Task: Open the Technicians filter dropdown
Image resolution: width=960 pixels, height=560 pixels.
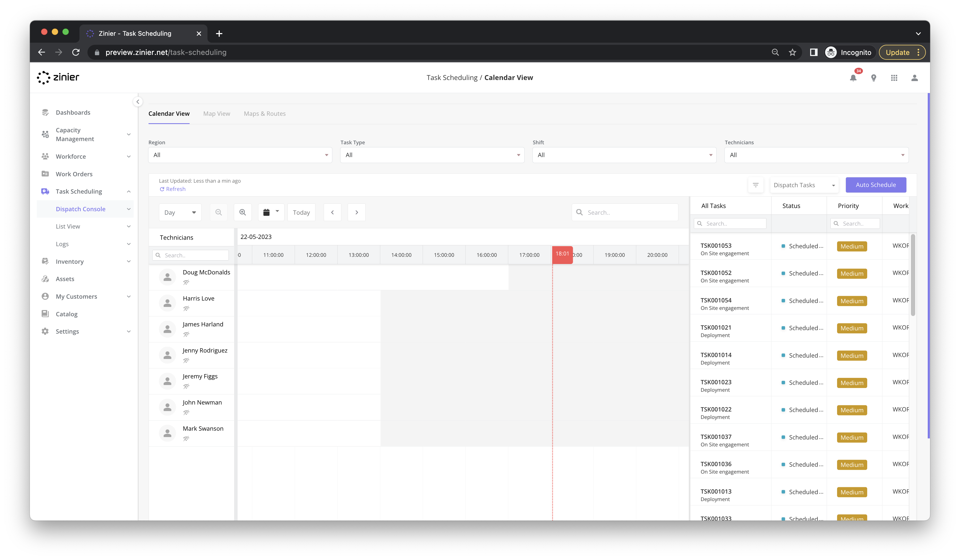Action: [x=816, y=155]
